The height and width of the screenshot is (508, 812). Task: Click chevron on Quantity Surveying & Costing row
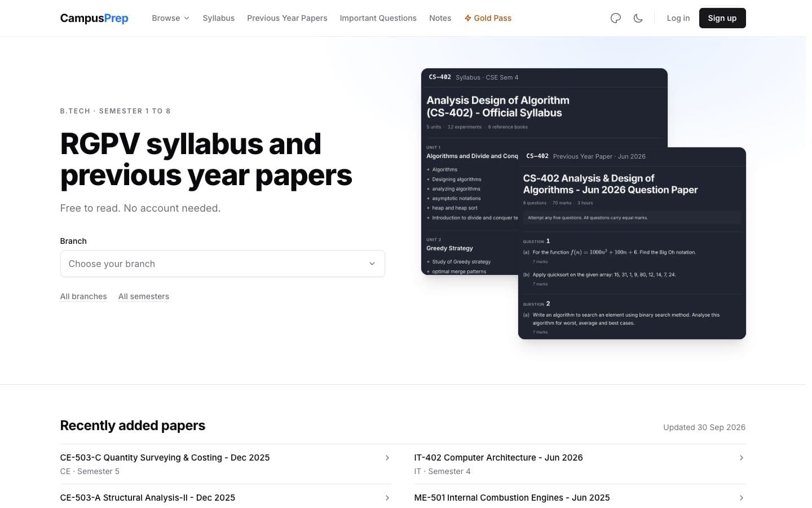[x=387, y=458]
